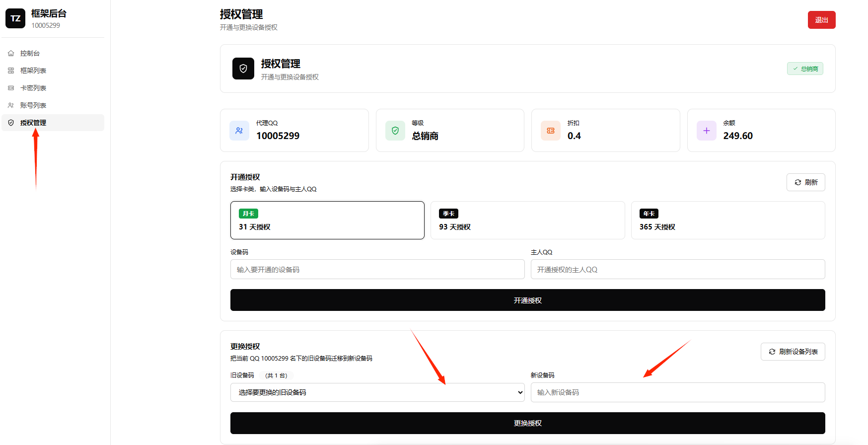The image size is (868, 445).
Task: Click the blue 代理QQ users icon
Action: [239, 131]
